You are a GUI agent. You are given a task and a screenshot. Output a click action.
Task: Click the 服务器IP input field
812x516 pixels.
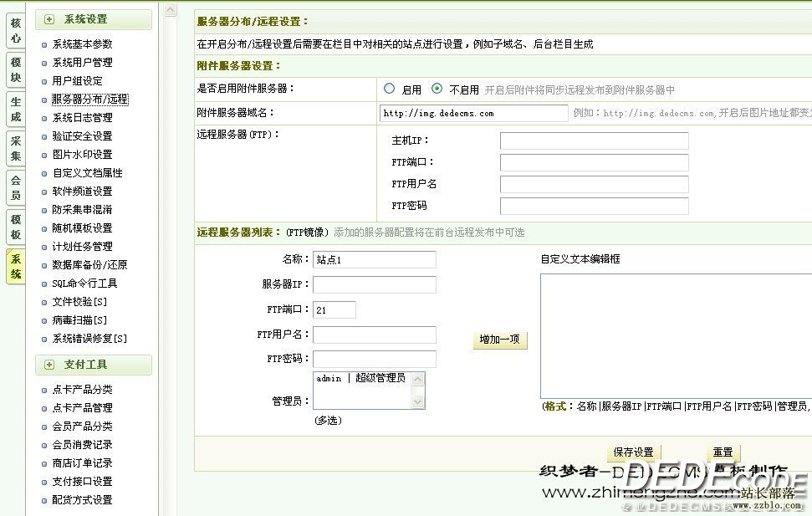coord(375,284)
